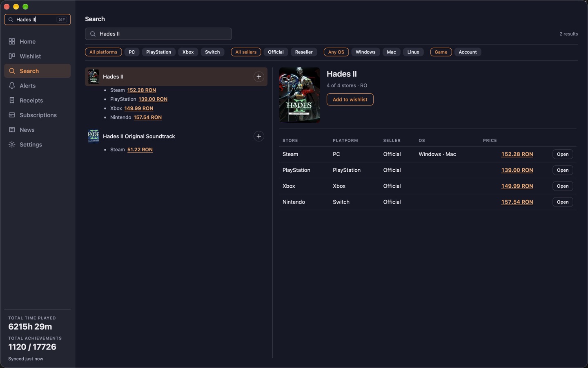Click the Search magnifier icon in sidebar
This screenshot has height=368, width=588.
click(x=12, y=71)
